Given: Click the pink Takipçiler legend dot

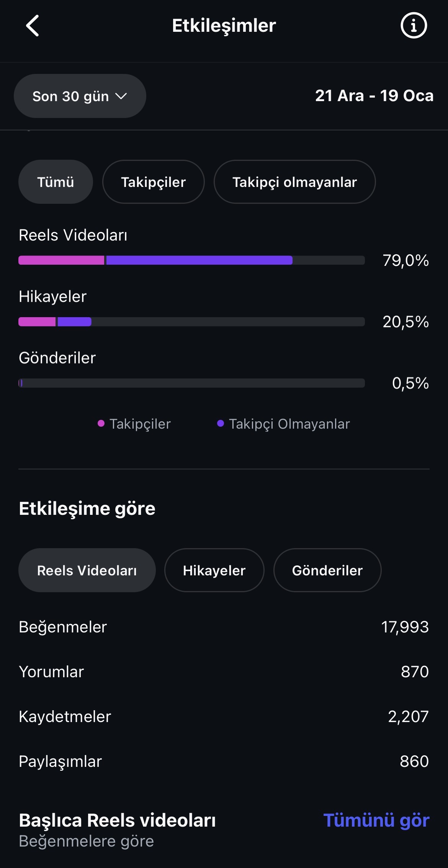Looking at the screenshot, I should point(101,423).
